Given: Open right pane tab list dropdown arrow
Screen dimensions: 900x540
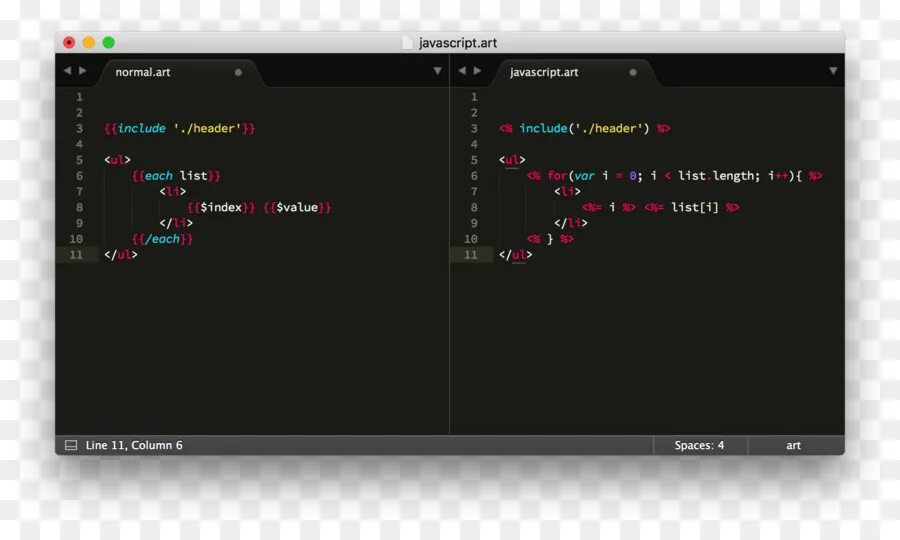Looking at the screenshot, I should 833,71.
